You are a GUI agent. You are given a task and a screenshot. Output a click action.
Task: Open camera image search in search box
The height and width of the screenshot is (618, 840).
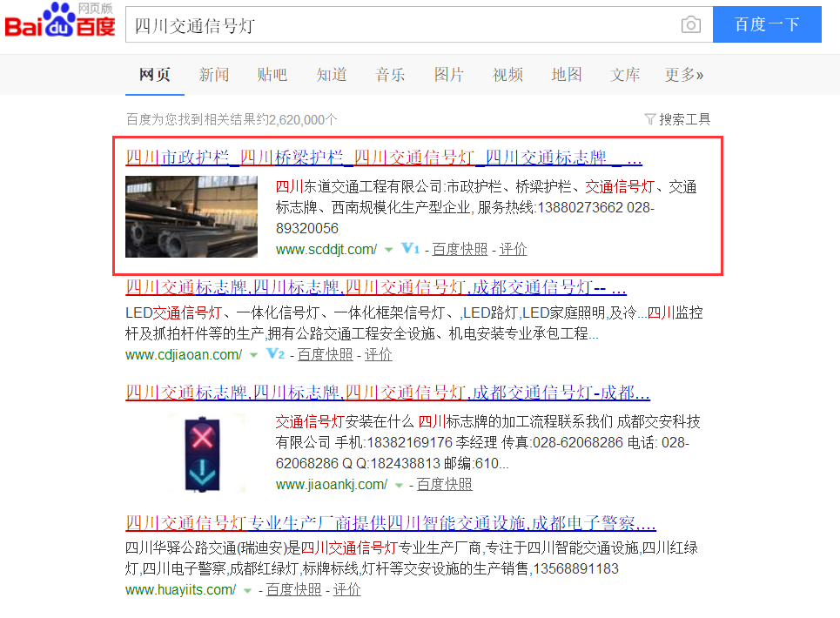pyautogui.click(x=690, y=24)
